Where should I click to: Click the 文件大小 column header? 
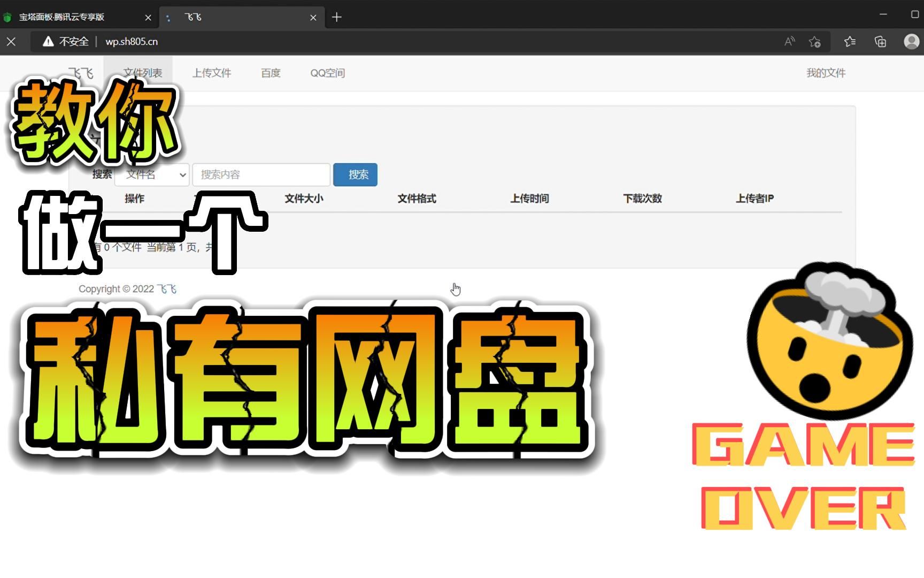304,199
